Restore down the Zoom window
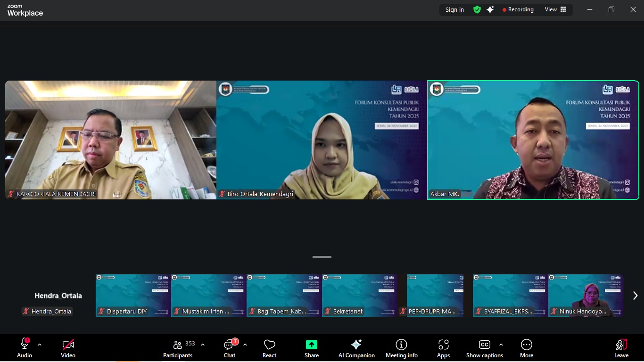Screen dimensions: 644x362 611,9
